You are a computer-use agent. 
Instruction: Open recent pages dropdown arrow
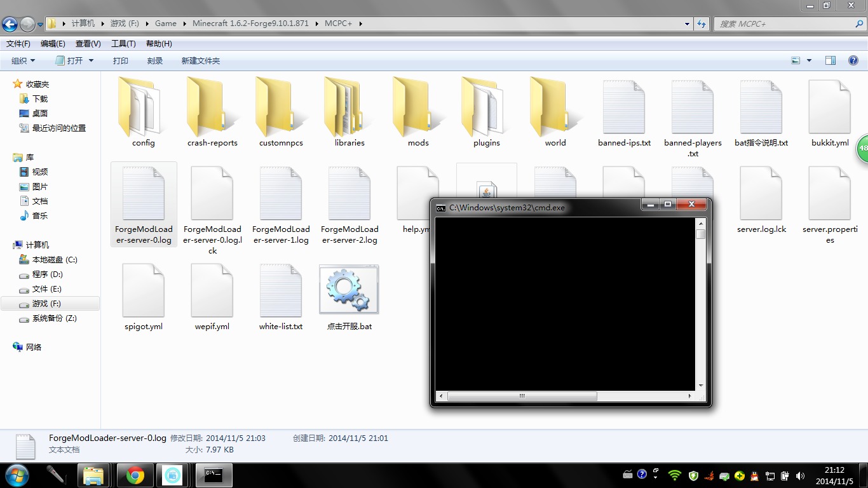coord(40,24)
